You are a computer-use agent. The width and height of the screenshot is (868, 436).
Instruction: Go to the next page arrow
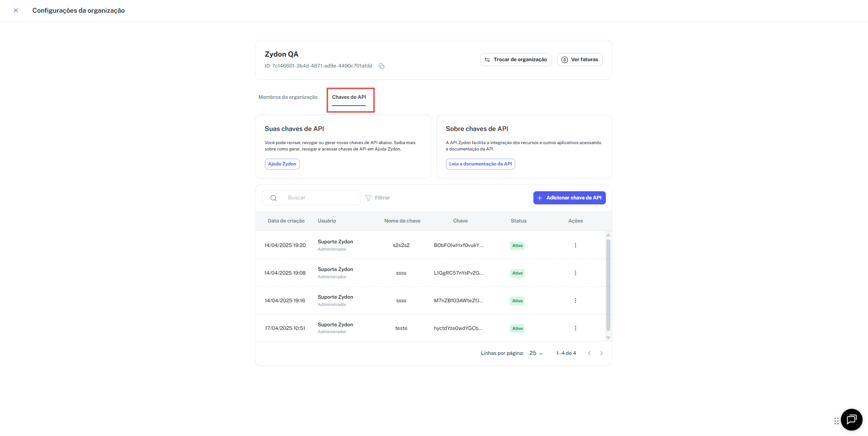pyautogui.click(x=601, y=354)
